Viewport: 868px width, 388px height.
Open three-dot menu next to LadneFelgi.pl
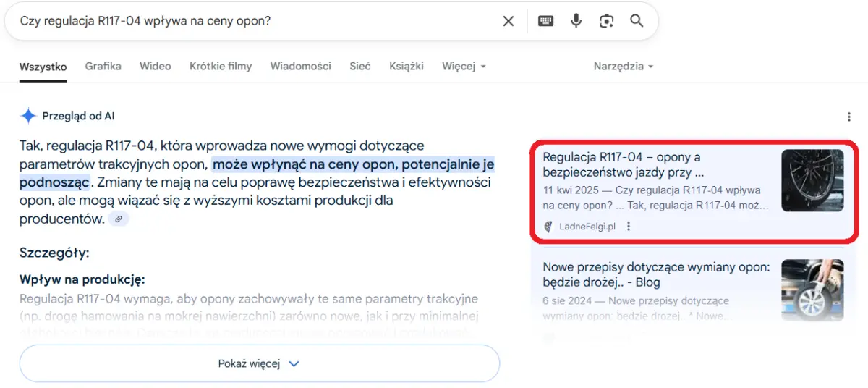[629, 227]
